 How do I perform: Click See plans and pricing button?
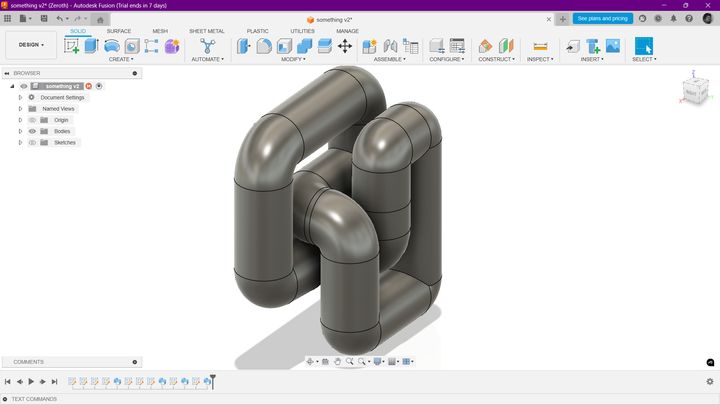[602, 18]
